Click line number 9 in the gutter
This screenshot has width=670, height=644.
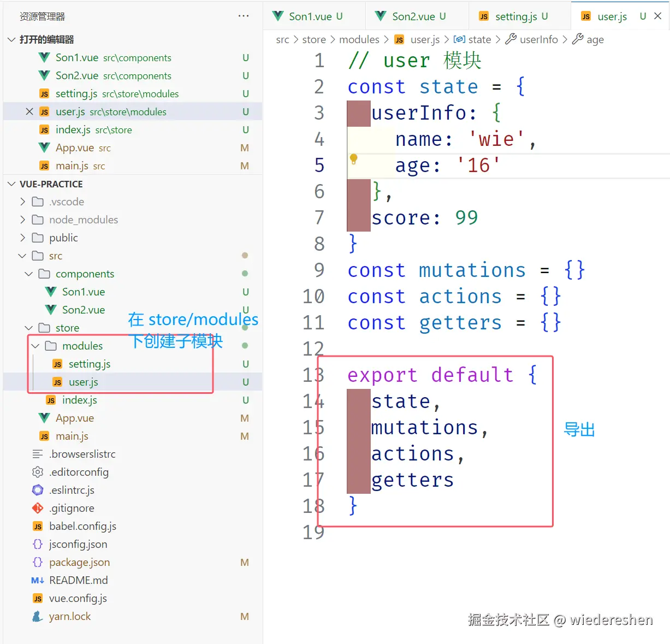click(x=319, y=270)
